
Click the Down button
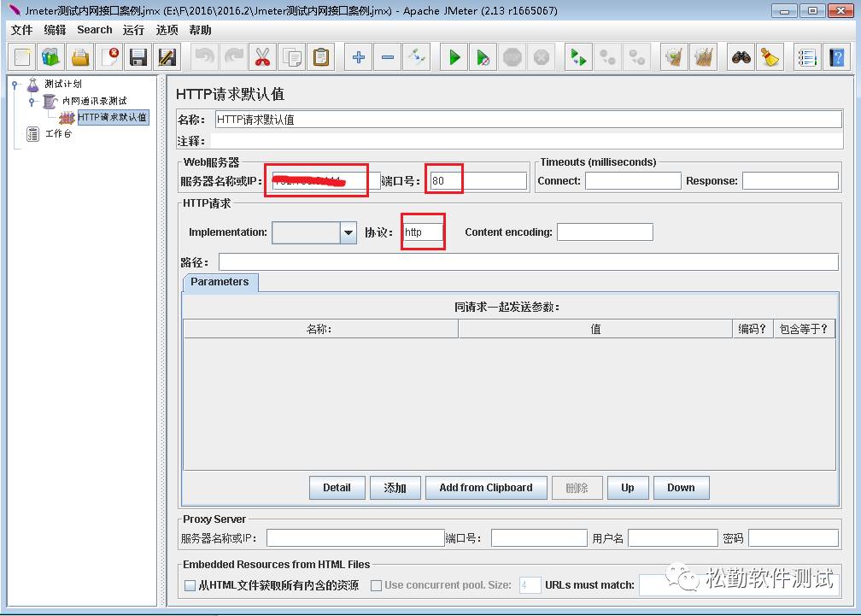[681, 488]
